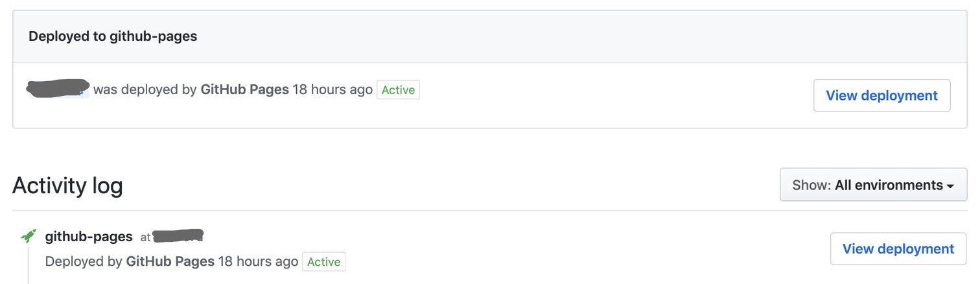Viewport: 980px width, 284px height.
Task: Click the green rocket deployment icon
Action: (x=29, y=236)
